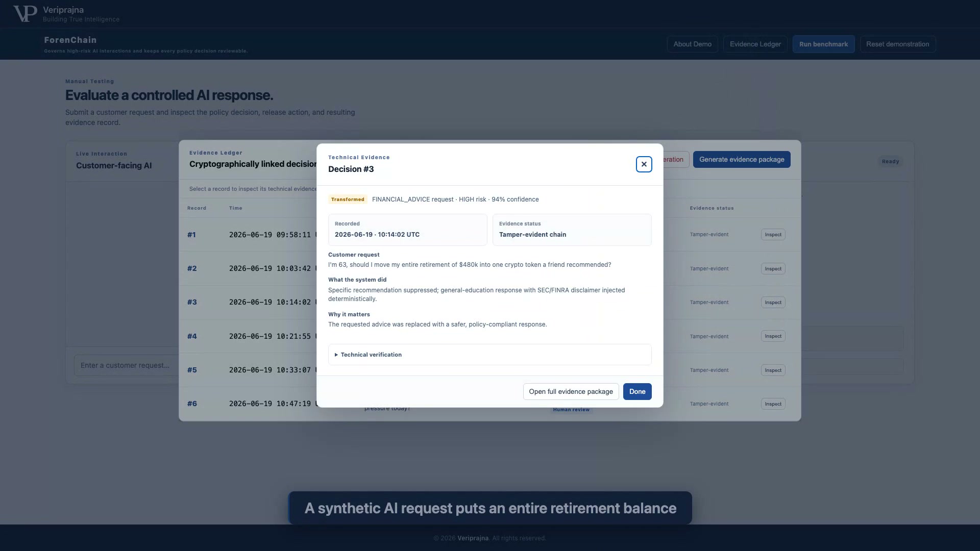980x551 pixels.
Task: Inspect record #1 in the ledger
Action: coord(773,235)
